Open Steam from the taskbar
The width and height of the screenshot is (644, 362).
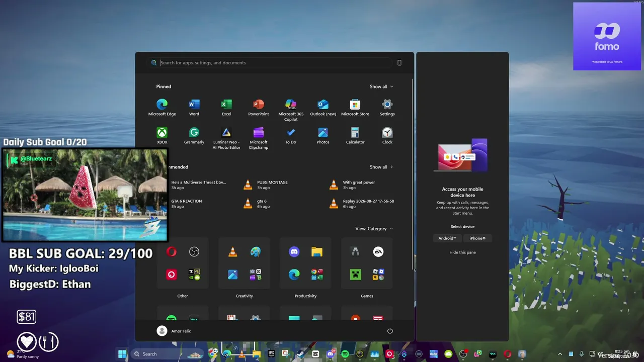(300, 354)
